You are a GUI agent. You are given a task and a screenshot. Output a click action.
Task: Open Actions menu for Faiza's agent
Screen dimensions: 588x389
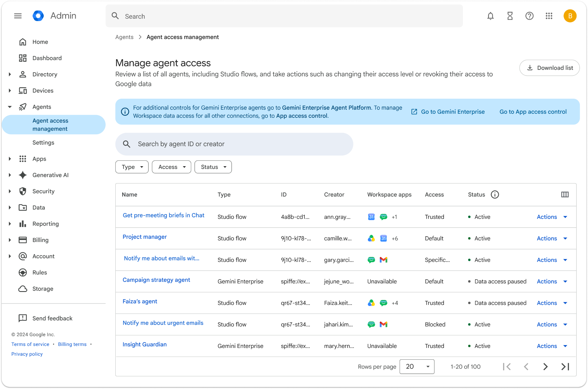coord(552,303)
